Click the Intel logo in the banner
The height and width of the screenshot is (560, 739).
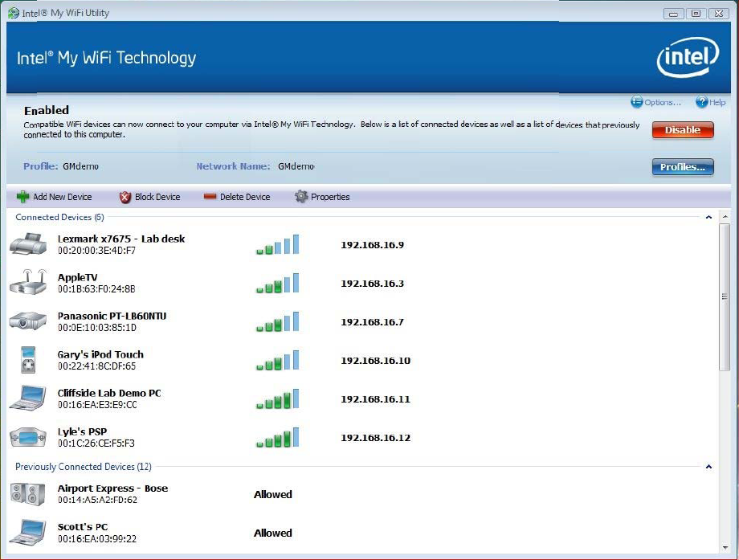pos(688,57)
